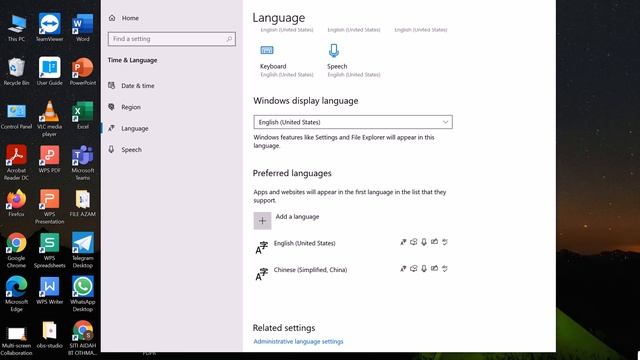Viewport: 640px width, 360px height.
Task: Launch Microsoft Teams icon
Action: coord(82,162)
